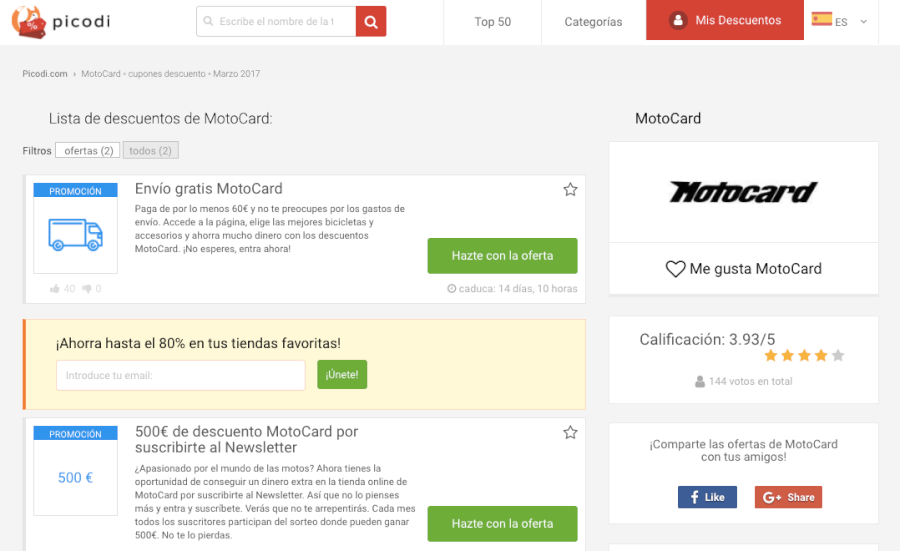Click the red search magnifier button
900x551 pixels.
tap(371, 21)
